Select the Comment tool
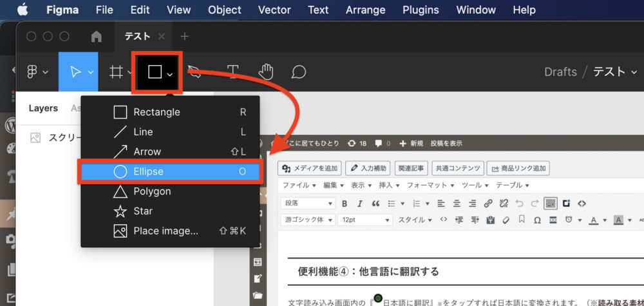644x306 pixels. 299,72
